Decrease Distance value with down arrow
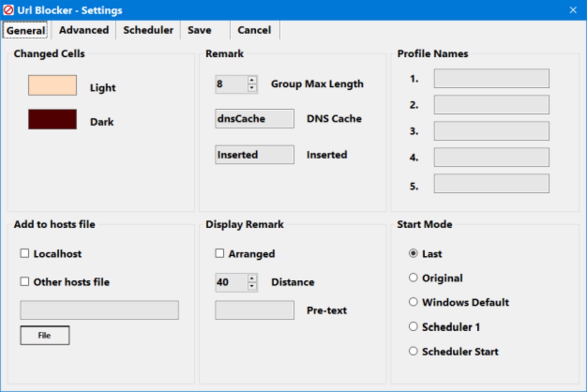The width and height of the screenshot is (587, 392). pos(252,286)
